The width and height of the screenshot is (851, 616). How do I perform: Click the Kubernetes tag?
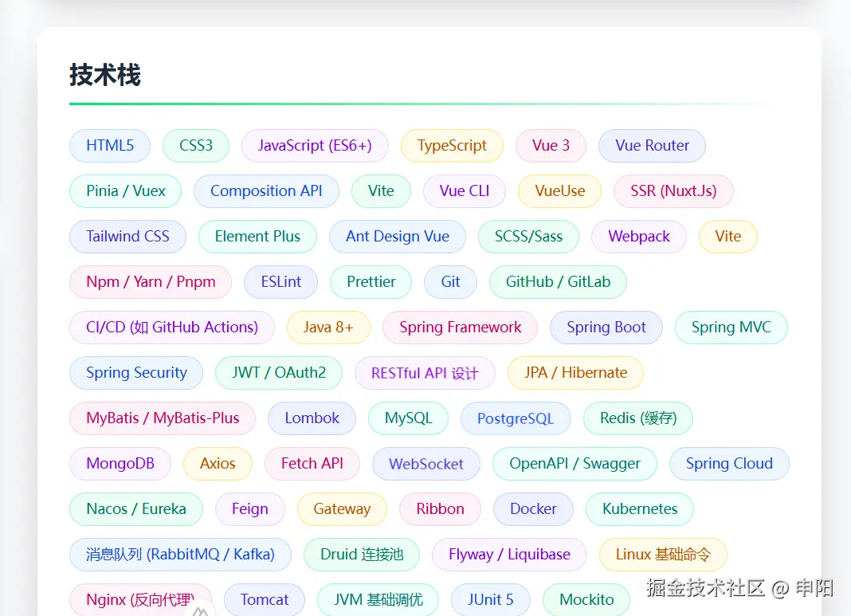pyautogui.click(x=640, y=509)
